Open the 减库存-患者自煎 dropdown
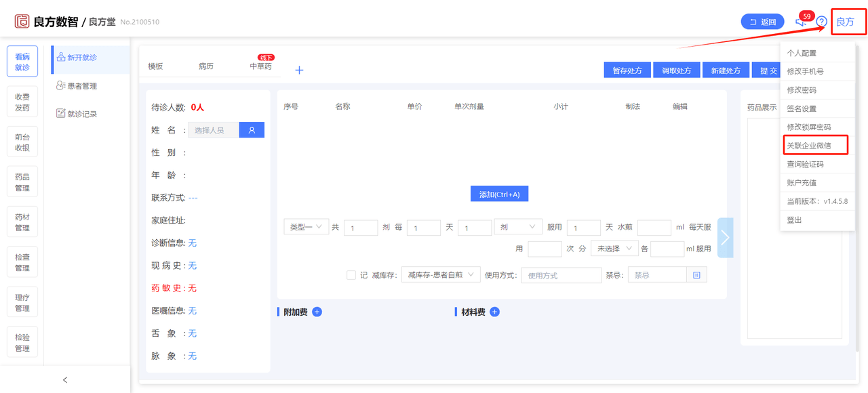This screenshot has width=868, height=393. tap(441, 275)
